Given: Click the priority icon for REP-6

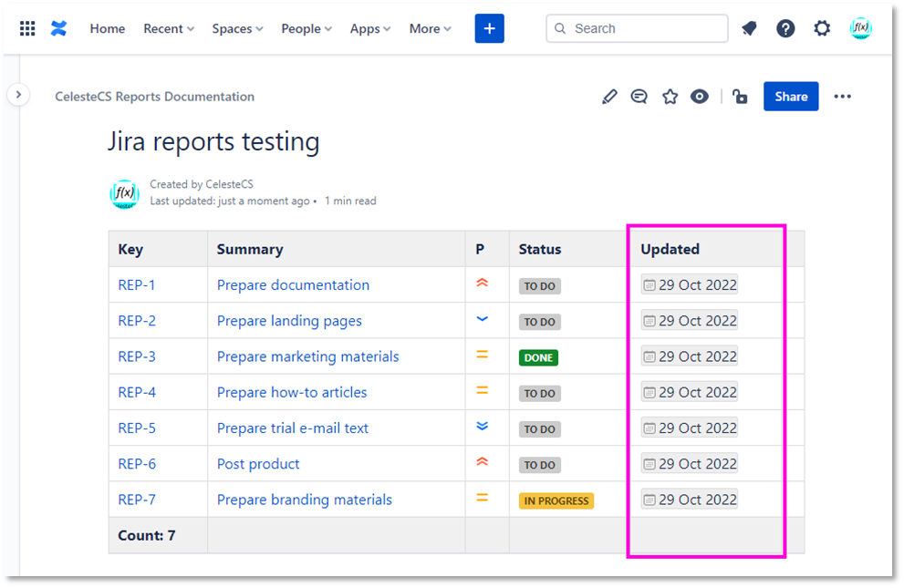Looking at the screenshot, I should [x=482, y=462].
